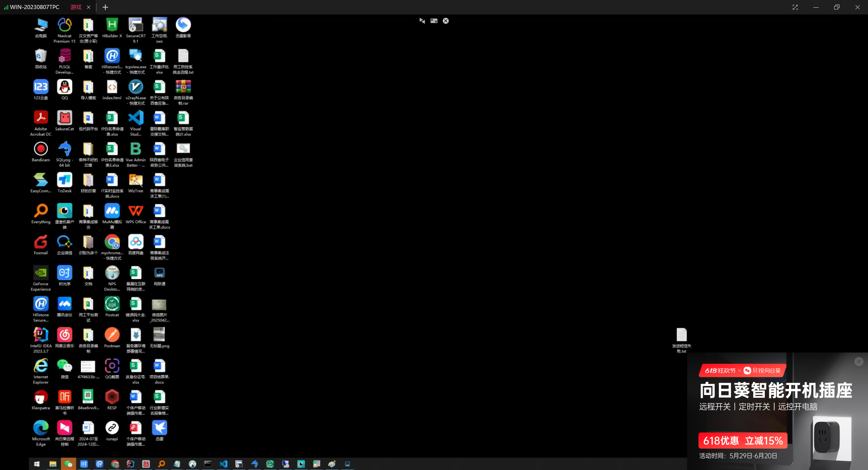Add a new session tab with plus
Screen dimensions: 868x470
pyautogui.click(x=105, y=7)
